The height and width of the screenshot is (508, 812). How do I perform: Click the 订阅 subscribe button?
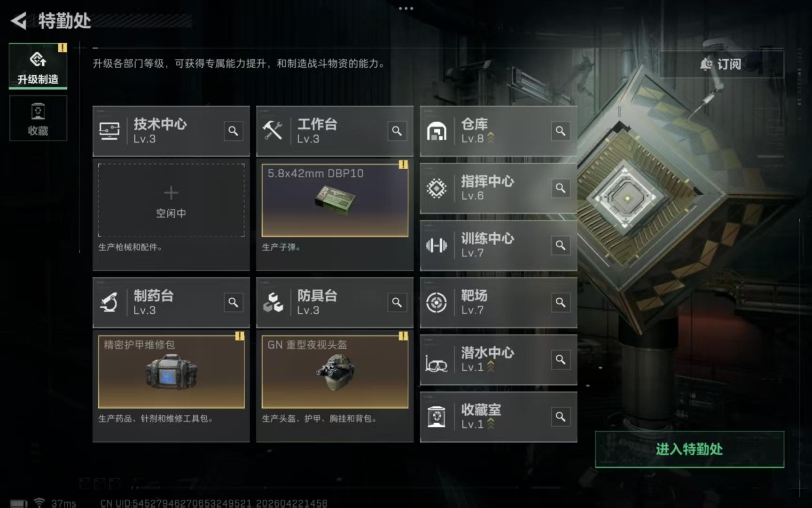(x=721, y=64)
